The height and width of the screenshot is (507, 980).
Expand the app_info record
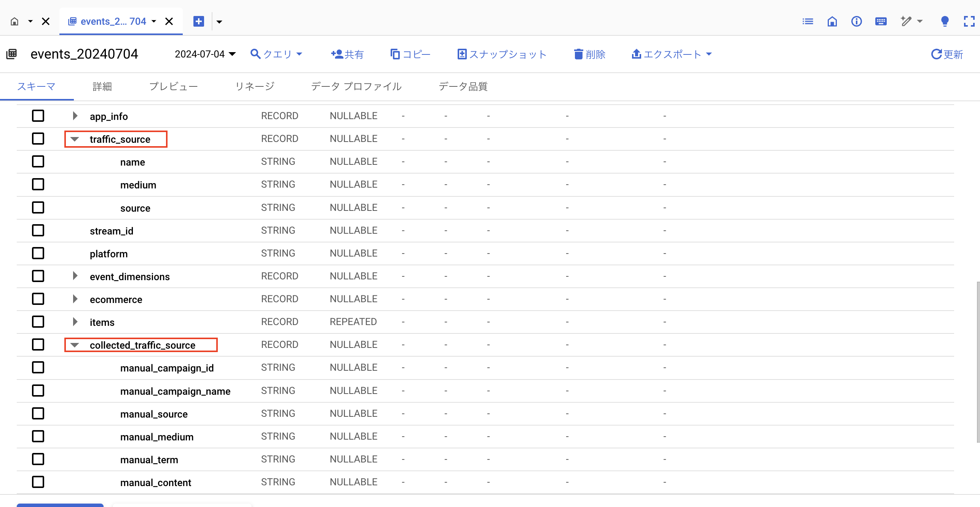75,116
